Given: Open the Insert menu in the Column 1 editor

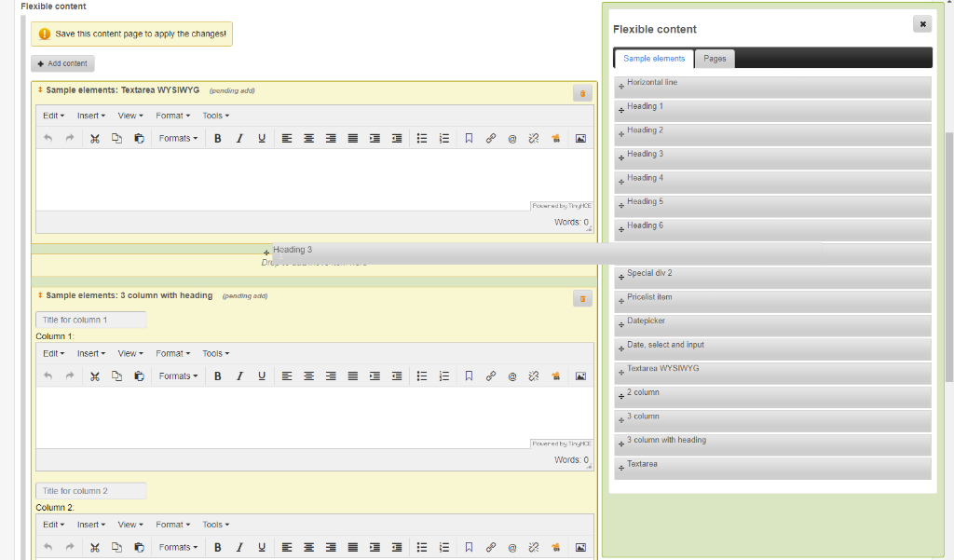Looking at the screenshot, I should click(x=90, y=354).
